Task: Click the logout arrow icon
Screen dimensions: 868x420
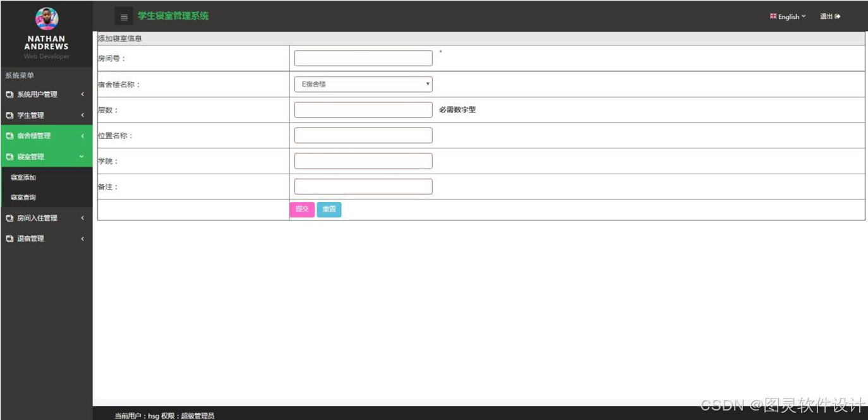Action: pyautogui.click(x=838, y=16)
